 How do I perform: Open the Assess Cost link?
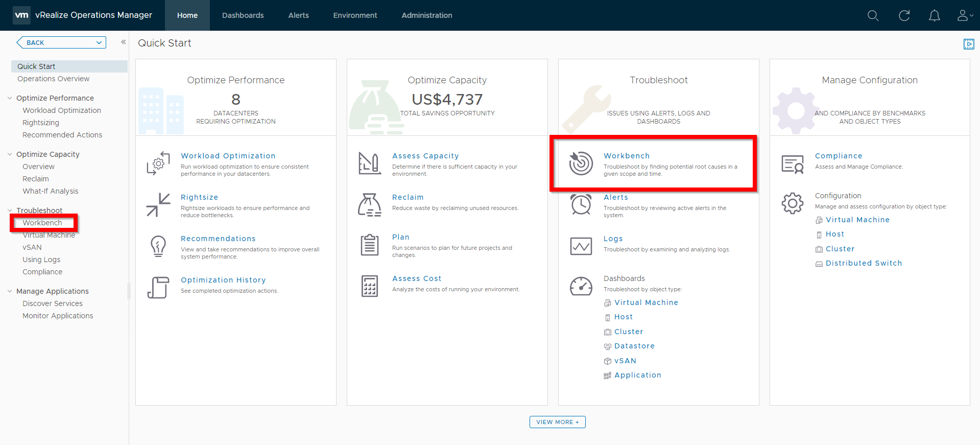pyautogui.click(x=417, y=278)
